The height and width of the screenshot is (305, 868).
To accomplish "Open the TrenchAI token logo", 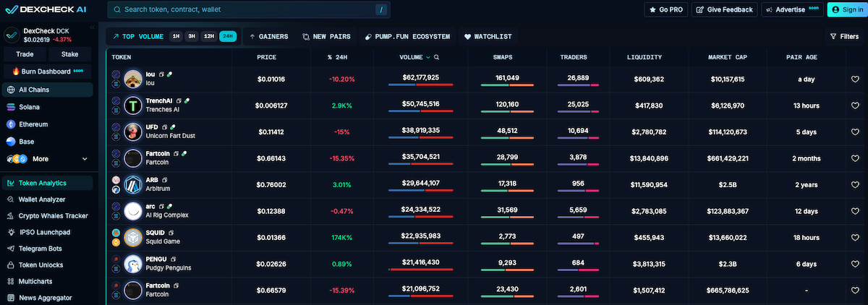I will point(132,106).
